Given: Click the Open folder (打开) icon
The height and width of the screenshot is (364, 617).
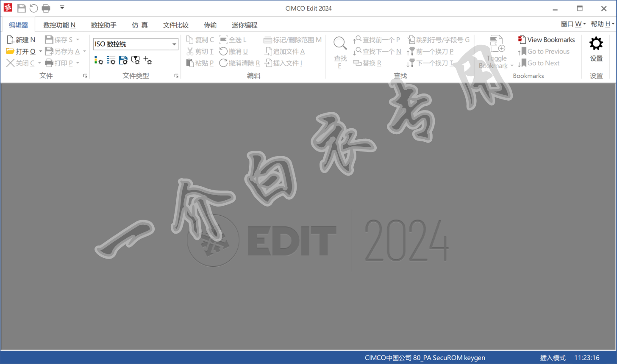Looking at the screenshot, I should pos(11,51).
